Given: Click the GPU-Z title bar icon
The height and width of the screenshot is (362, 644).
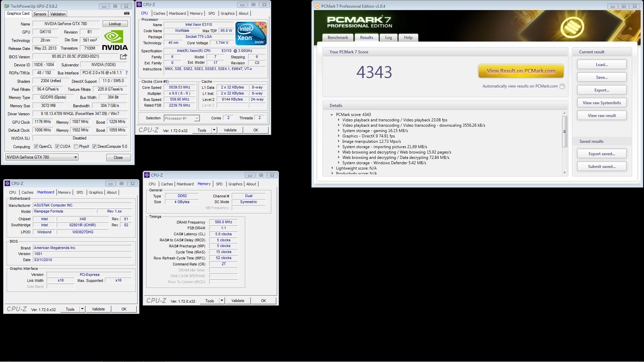Looking at the screenshot, I should pyautogui.click(x=7, y=6).
